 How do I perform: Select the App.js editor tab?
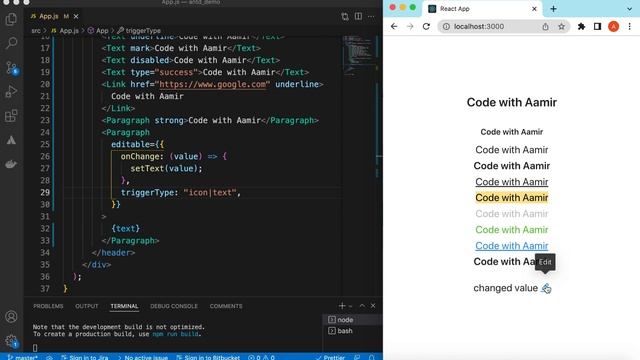point(49,16)
